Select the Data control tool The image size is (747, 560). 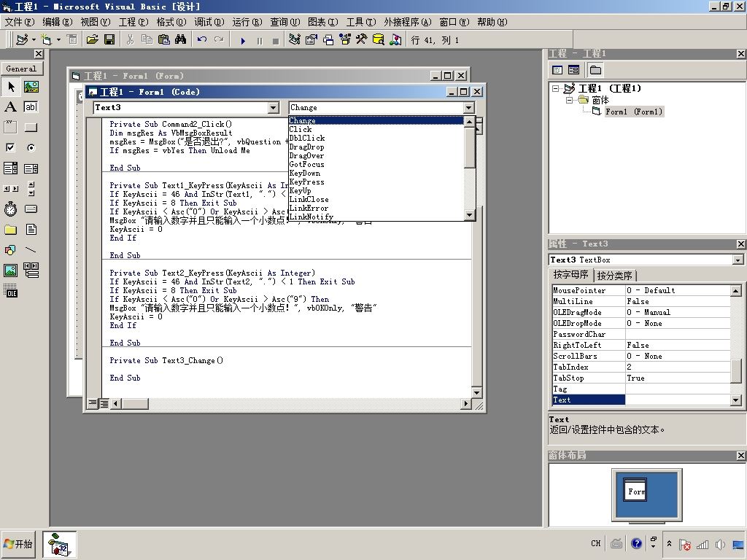31,271
